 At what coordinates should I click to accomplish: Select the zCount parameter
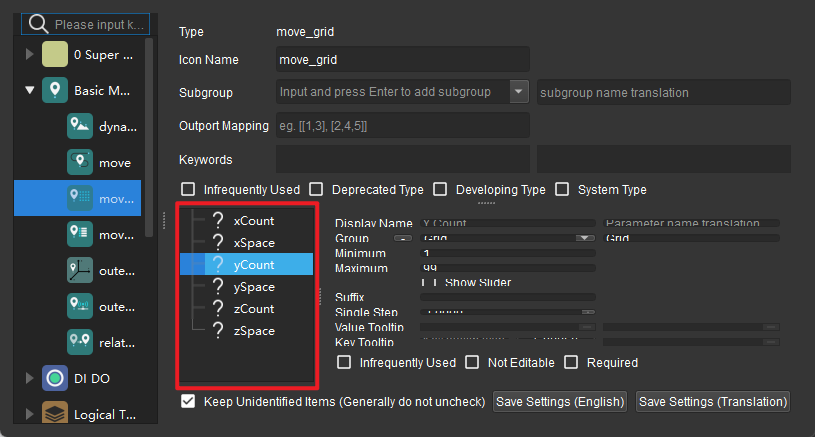(254, 309)
